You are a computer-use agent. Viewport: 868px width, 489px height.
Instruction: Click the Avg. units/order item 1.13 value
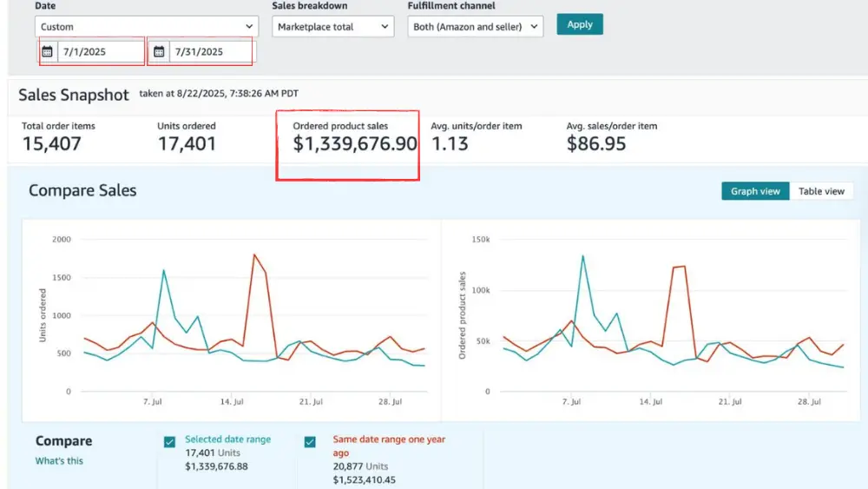450,144
